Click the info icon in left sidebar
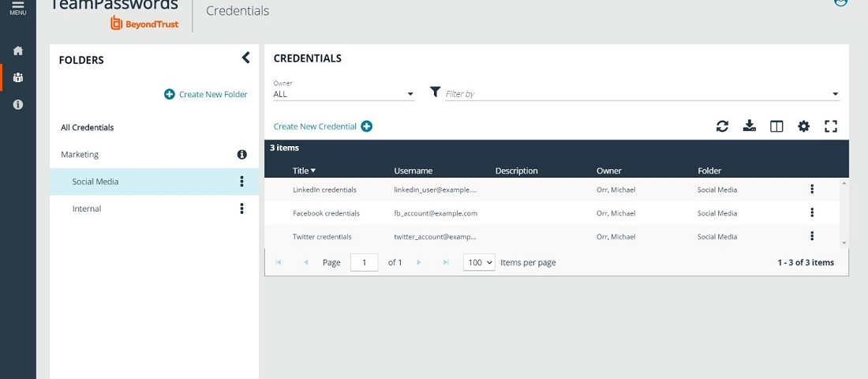The image size is (868, 379). [18, 104]
